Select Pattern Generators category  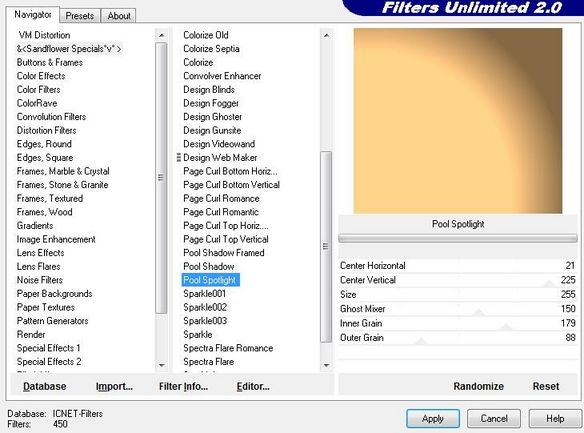click(x=53, y=321)
